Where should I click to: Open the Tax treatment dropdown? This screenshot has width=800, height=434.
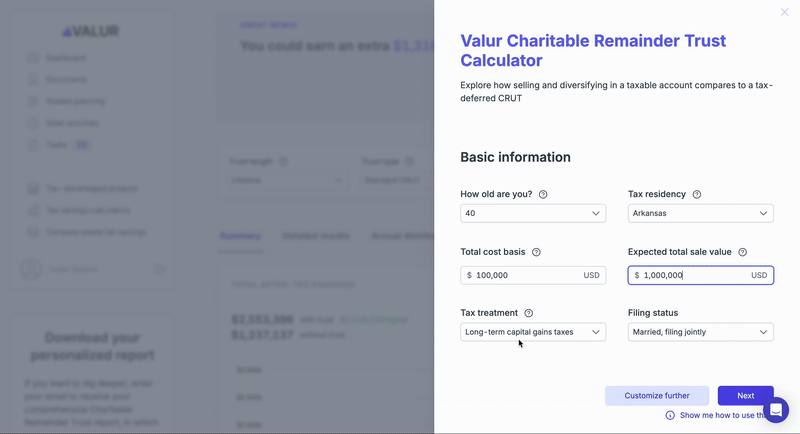(533, 332)
